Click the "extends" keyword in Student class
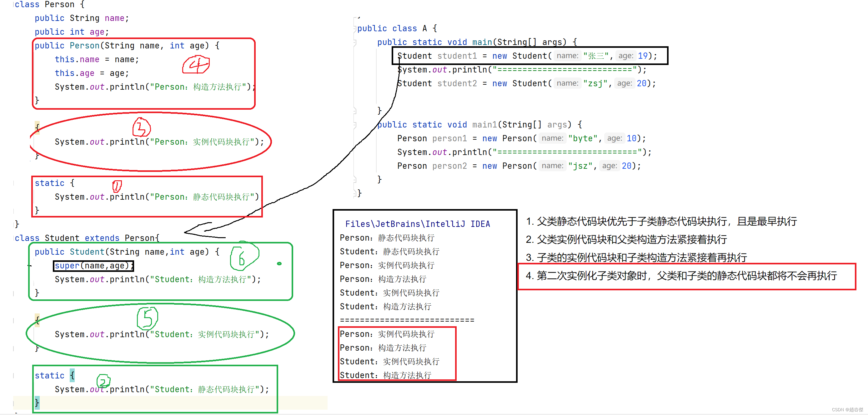This screenshot has width=868, height=415. point(102,238)
